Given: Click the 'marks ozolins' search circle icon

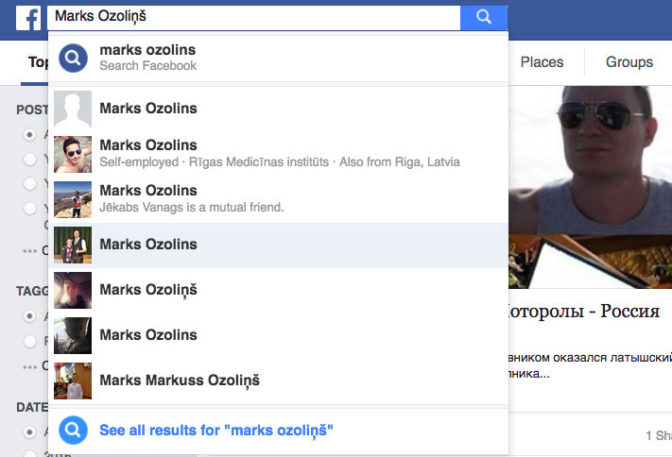Looking at the screenshot, I should [73, 58].
